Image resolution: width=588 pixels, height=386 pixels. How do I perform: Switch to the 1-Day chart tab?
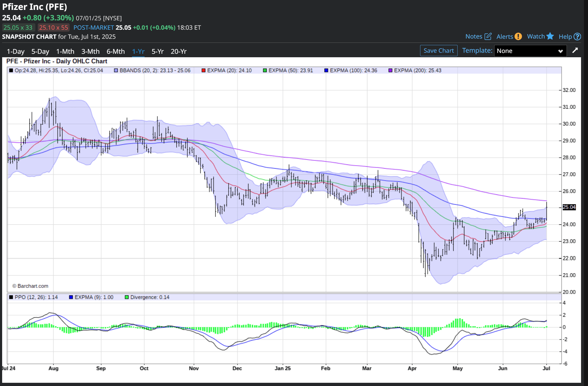point(16,51)
